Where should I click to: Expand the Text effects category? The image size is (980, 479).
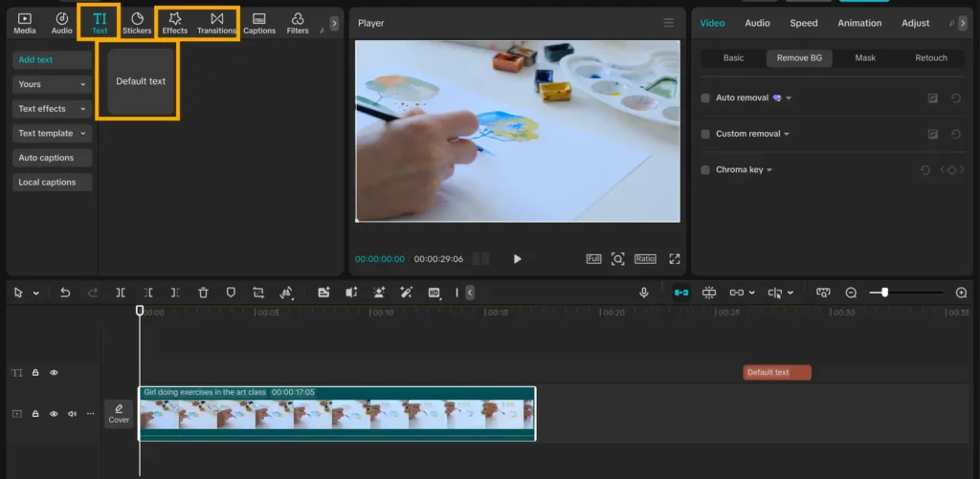click(52, 109)
